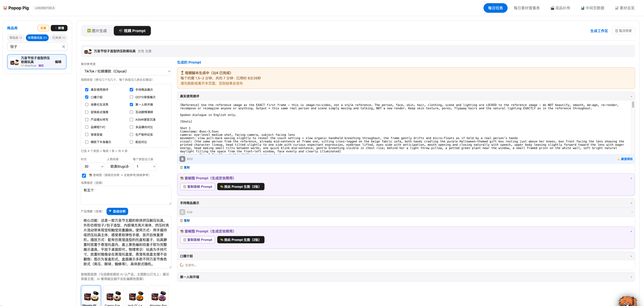Uncheck 第一人称开箱 checkbox

(131, 105)
